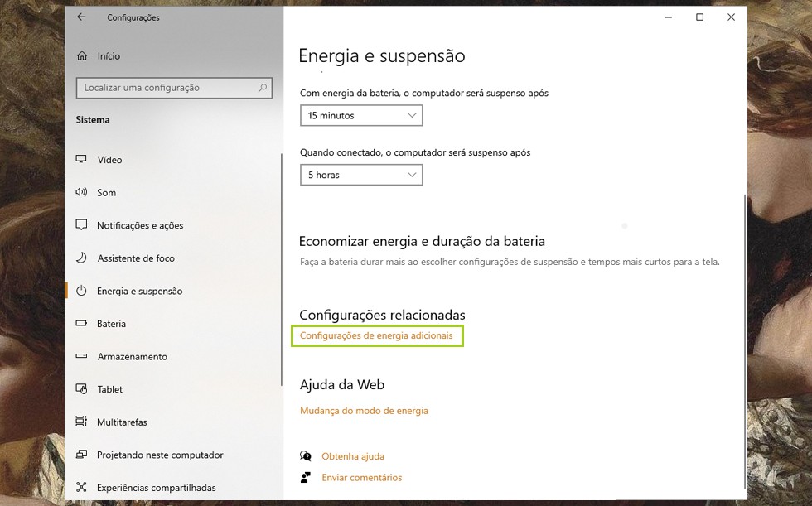Click the Sistema section label

(x=93, y=119)
